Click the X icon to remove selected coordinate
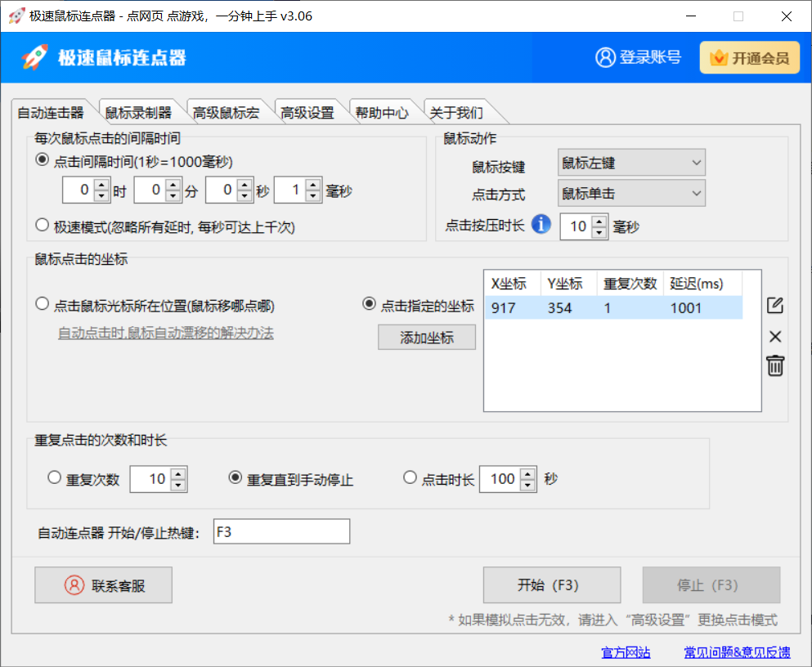 tap(775, 336)
